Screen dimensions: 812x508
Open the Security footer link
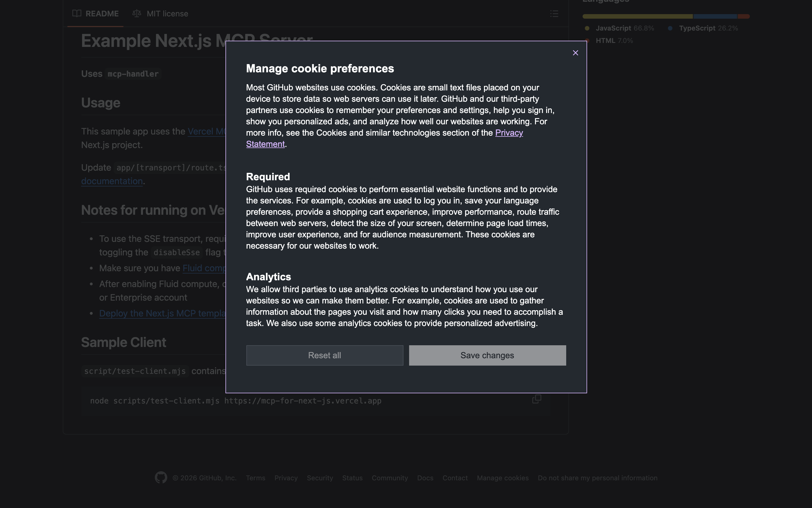pyautogui.click(x=320, y=478)
